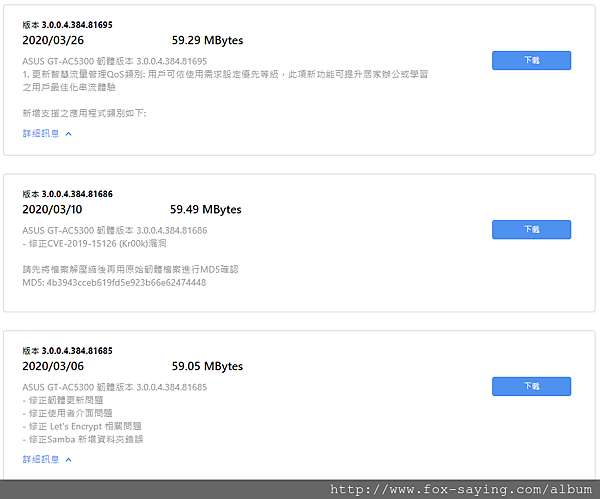Image resolution: width=600 pixels, height=499 pixels.
Task: Download firmware version 3.0.0.4.384.81686
Action: [x=531, y=230]
